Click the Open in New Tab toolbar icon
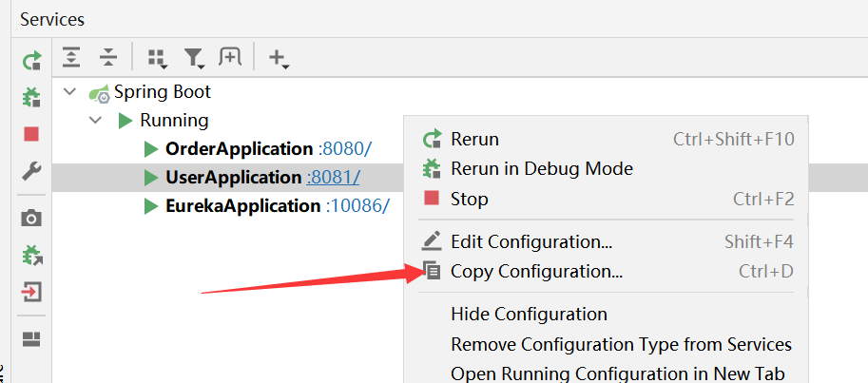The image size is (868, 383). [x=230, y=57]
